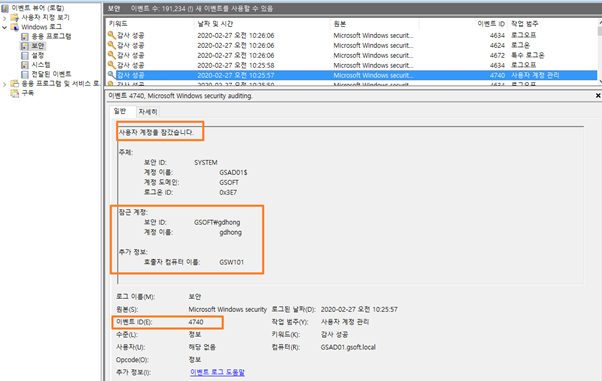This screenshot has width=602, height=381.
Task: Click the 전달된 이벤트 log icon
Action: [25, 74]
